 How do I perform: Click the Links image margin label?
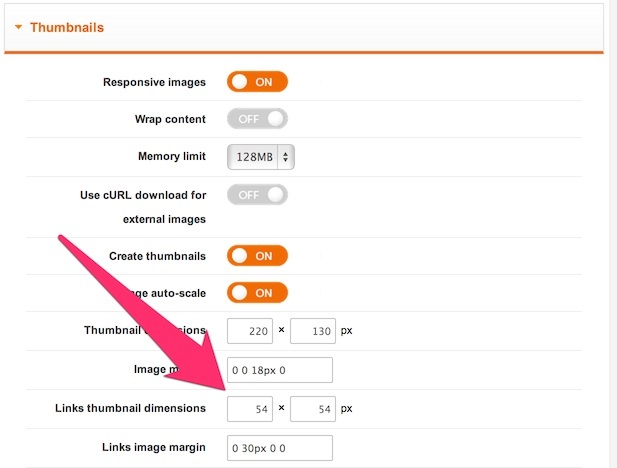(x=153, y=447)
